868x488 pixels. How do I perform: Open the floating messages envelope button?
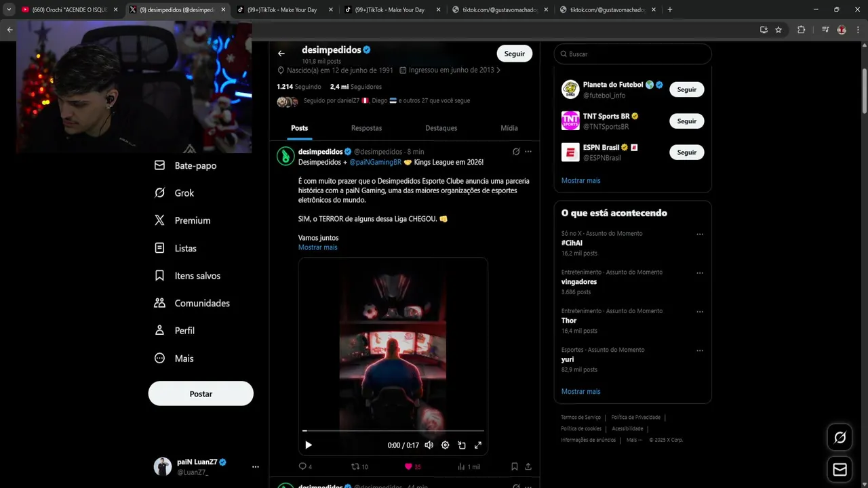click(840, 470)
